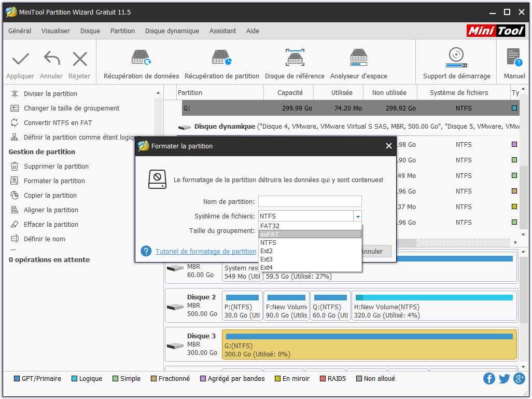This screenshot has width=532, height=399.
Task: Collapse Système de fichiers dropdown arrow
Action: (x=357, y=216)
